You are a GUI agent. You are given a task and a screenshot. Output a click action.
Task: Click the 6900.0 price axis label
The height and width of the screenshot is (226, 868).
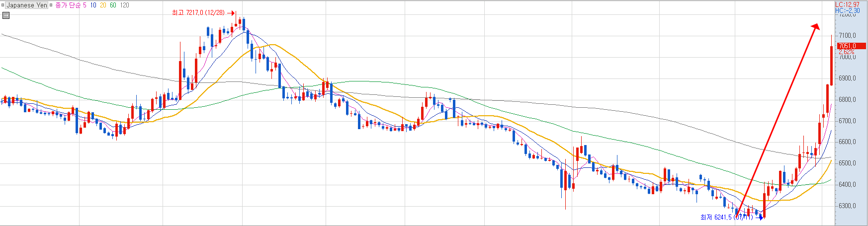(847, 78)
